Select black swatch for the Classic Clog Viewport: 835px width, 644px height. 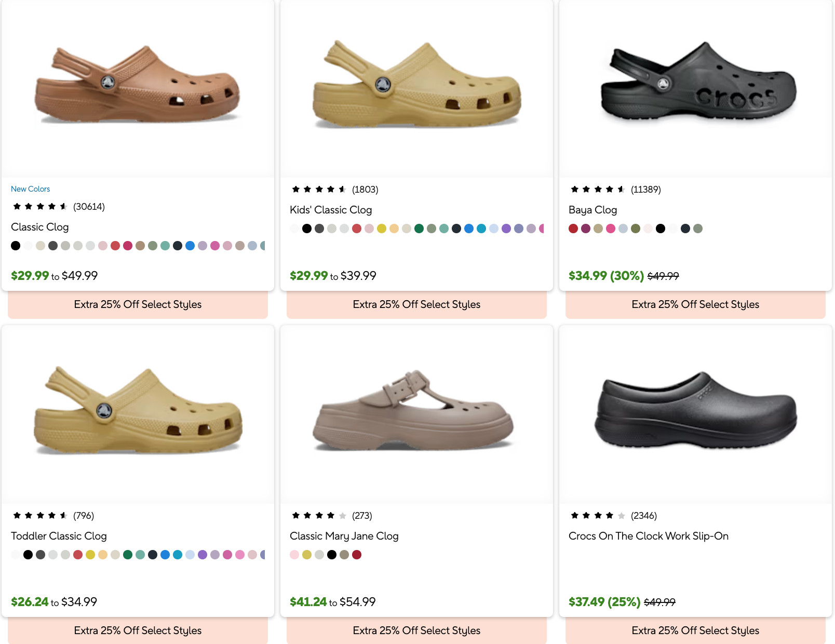pos(16,246)
